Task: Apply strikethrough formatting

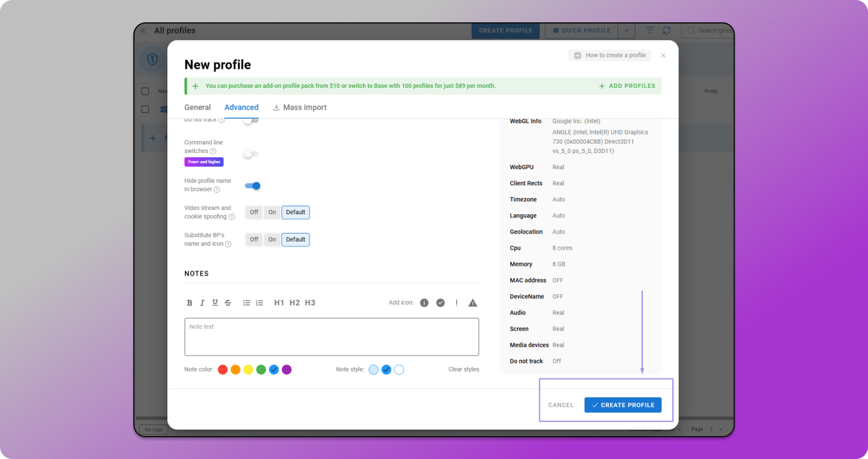Action: click(x=228, y=302)
